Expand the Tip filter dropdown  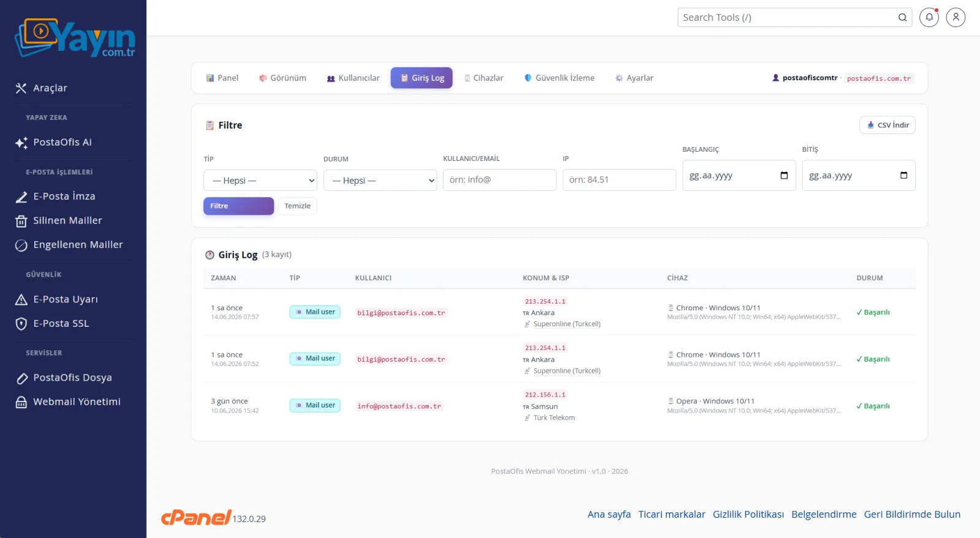tap(260, 181)
